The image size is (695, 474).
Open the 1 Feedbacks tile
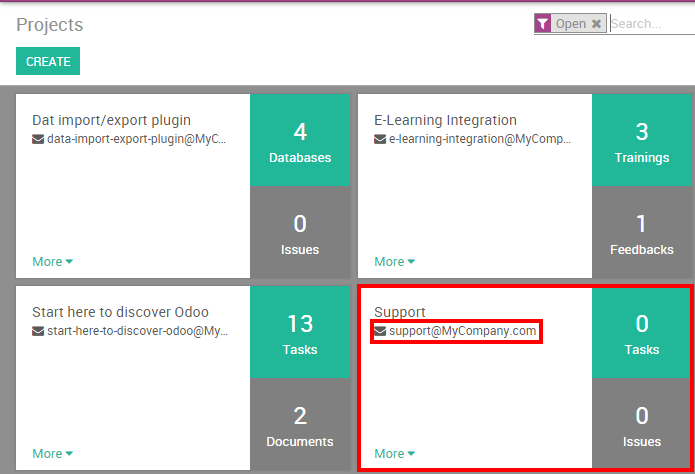tap(642, 232)
